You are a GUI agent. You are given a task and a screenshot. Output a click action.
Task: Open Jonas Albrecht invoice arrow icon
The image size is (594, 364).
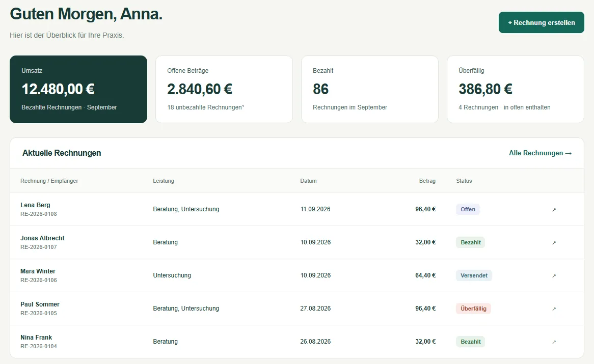pyautogui.click(x=554, y=242)
